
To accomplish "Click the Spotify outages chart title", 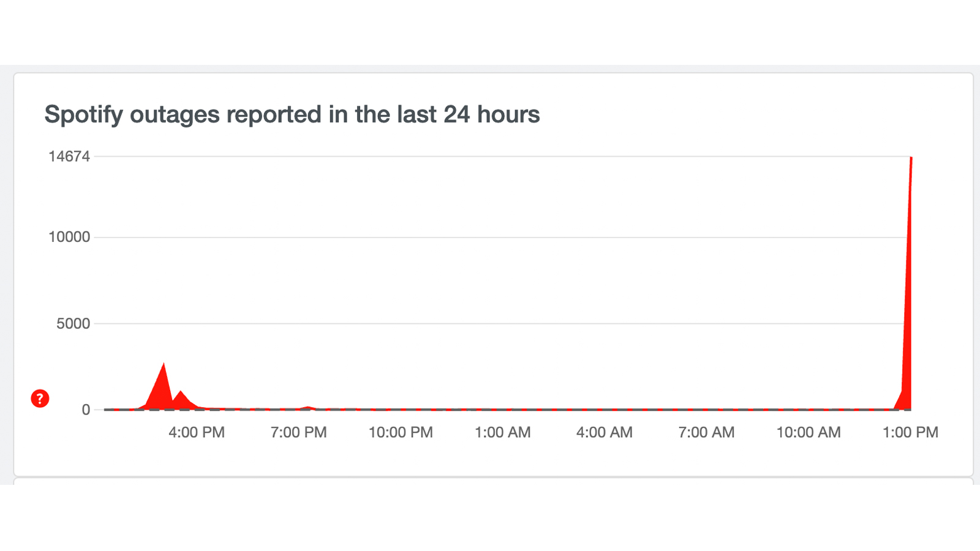I will pyautogui.click(x=292, y=114).
